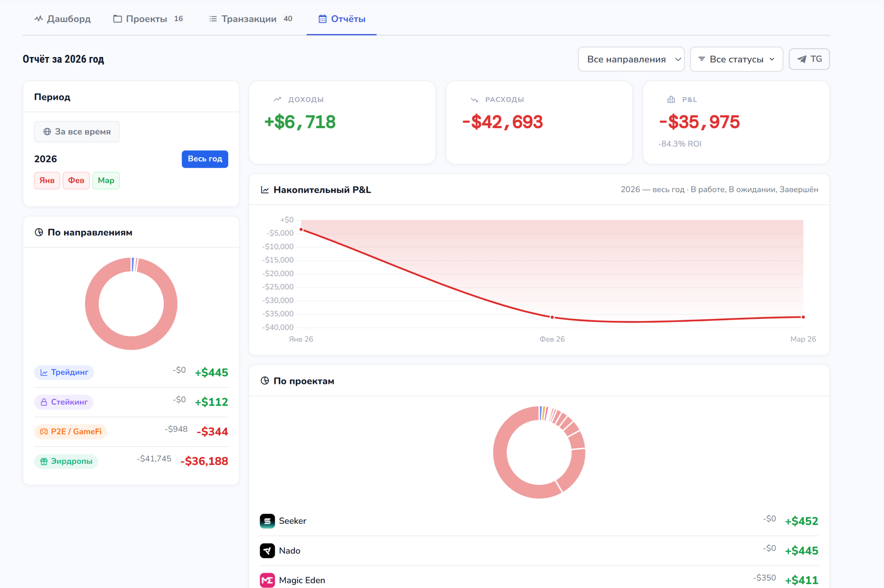Click the pie icon beside 'По проектам'

click(x=265, y=380)
